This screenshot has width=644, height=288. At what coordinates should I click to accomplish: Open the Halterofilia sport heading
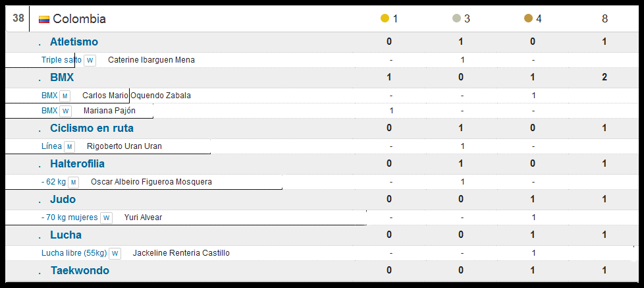(x=76, y=163)
